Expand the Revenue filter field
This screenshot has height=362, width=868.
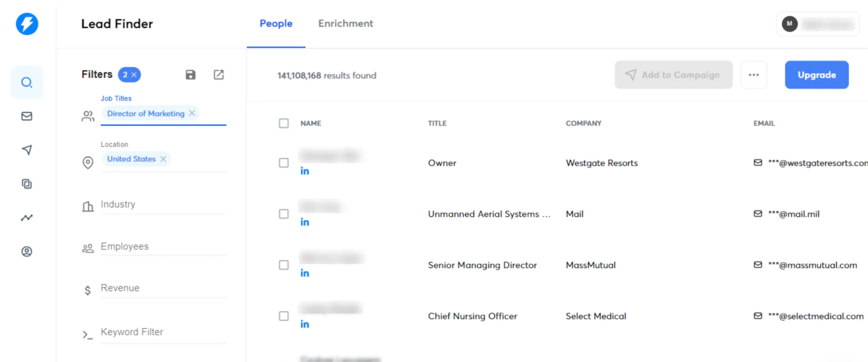click(x=163, y=288)
